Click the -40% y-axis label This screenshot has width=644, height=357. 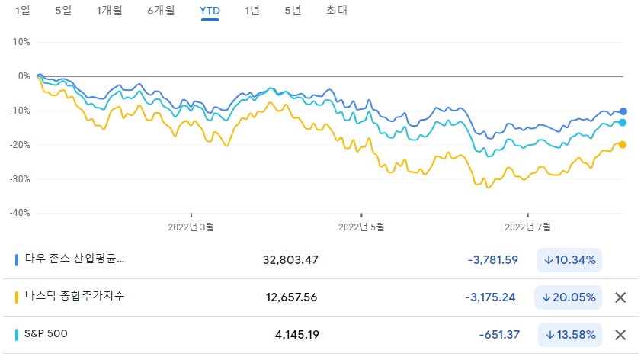(x=20, y=213)
